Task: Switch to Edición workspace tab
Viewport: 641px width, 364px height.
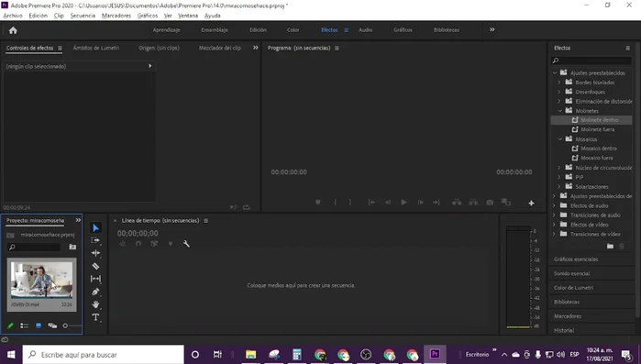Action: coord(258,30)
